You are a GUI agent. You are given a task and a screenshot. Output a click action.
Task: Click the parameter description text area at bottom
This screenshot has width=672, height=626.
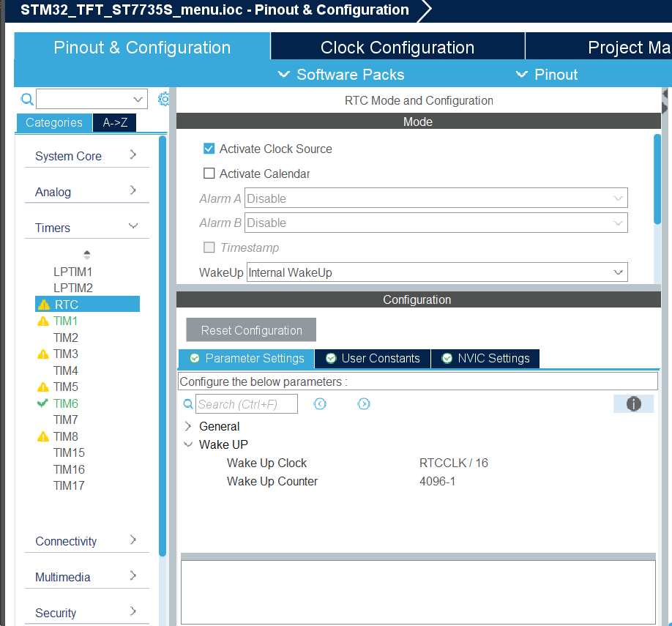pos(418,592)
